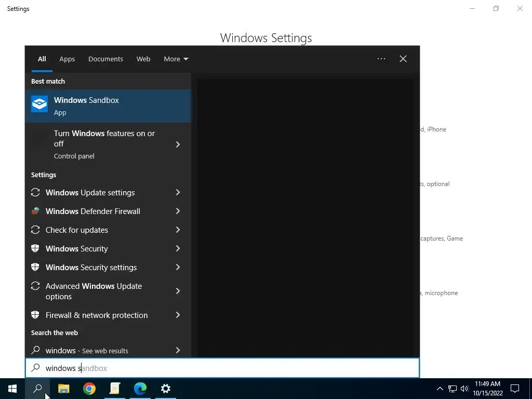
Task: Expand the Windows Security settings result arrow
Action: [178, 267]
